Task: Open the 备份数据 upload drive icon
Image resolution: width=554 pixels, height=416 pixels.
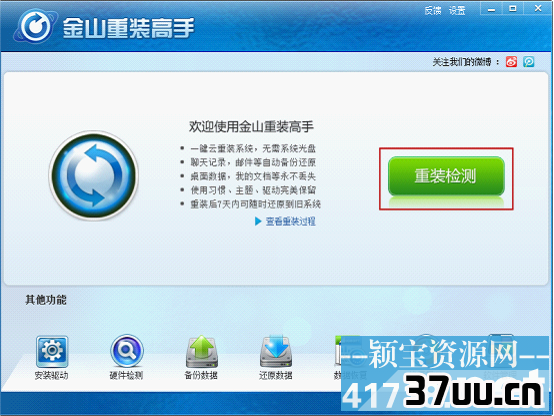Action: pos(201,352)
